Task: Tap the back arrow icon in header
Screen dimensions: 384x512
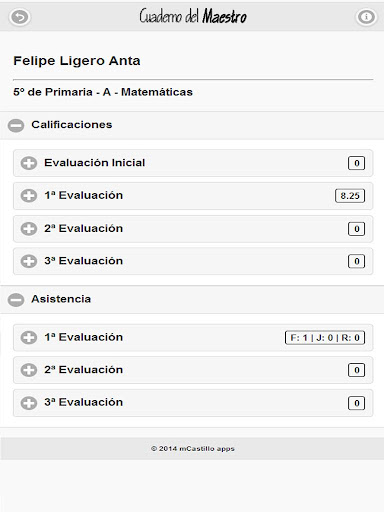Action: click(x=20, y=17)
